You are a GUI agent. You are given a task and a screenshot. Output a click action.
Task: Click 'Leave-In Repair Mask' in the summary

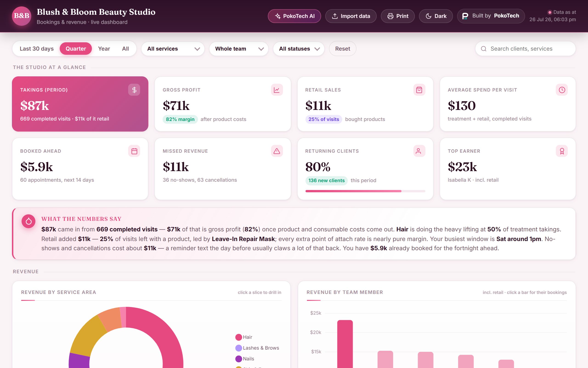243,239
